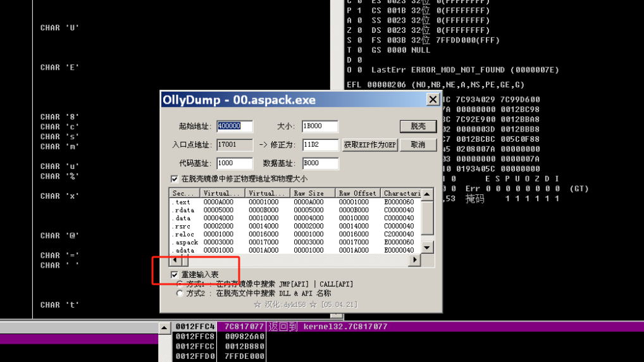Focus the 大小 size input field
This screenshot has height=362, width=644.
click(x=320, y=126)
